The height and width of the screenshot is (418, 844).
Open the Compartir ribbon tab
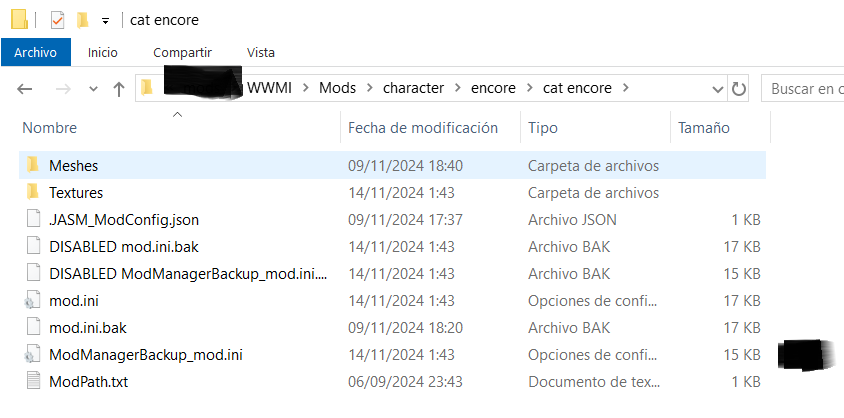tap(182, 53)
